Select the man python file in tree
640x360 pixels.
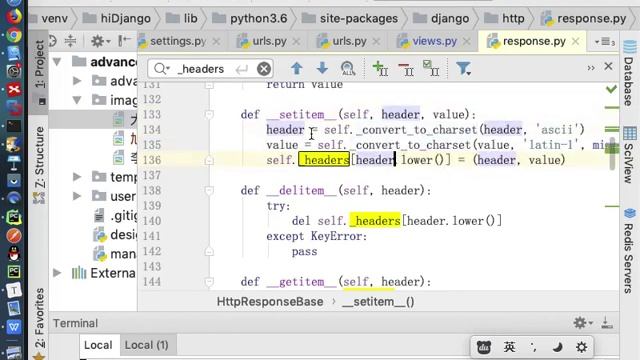[x=116, y=254]
